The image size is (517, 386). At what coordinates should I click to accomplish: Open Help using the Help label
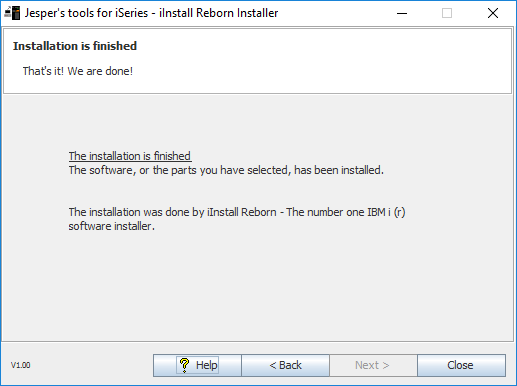(206, 365)
